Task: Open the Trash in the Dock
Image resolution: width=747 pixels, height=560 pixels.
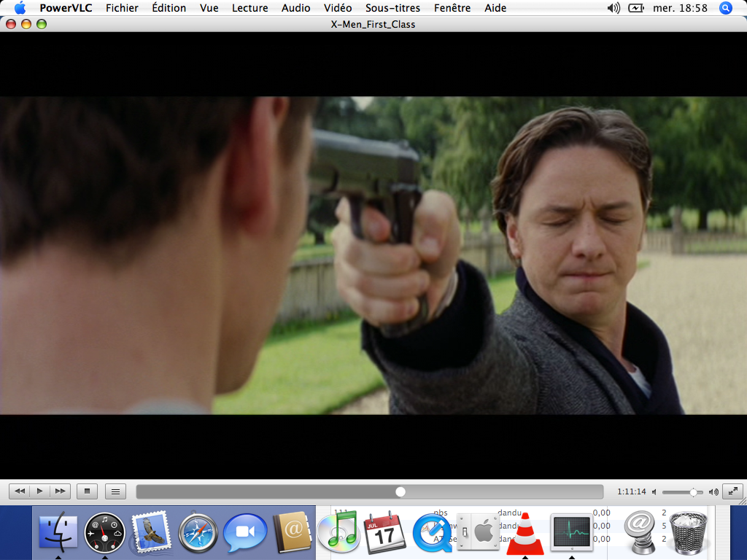Action: [688, 532]
